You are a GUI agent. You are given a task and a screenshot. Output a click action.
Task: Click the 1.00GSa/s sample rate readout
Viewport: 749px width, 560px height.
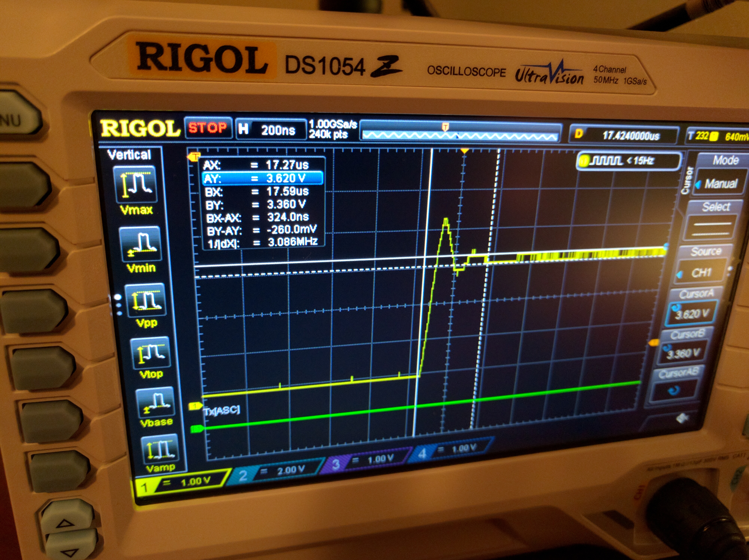pyautogui.click(x=333, y=124)
